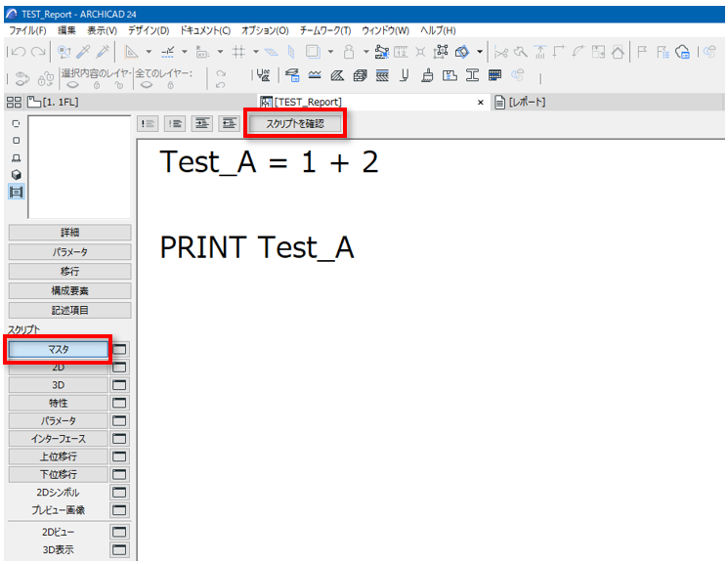Open Pens and Colors pen icon
Screen dimensions: 728x564
pos(405,75)
